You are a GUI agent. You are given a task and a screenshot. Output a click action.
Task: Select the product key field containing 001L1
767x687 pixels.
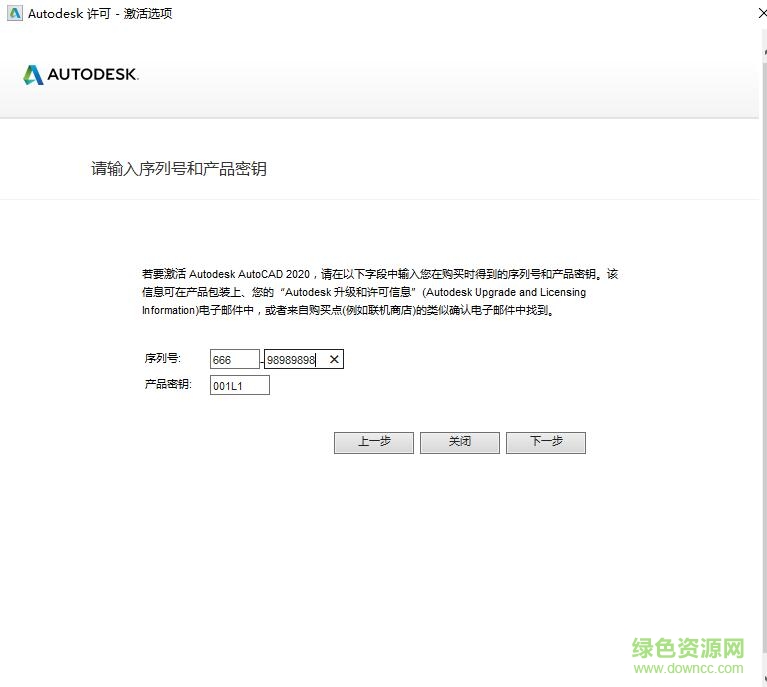pos(239,386)
